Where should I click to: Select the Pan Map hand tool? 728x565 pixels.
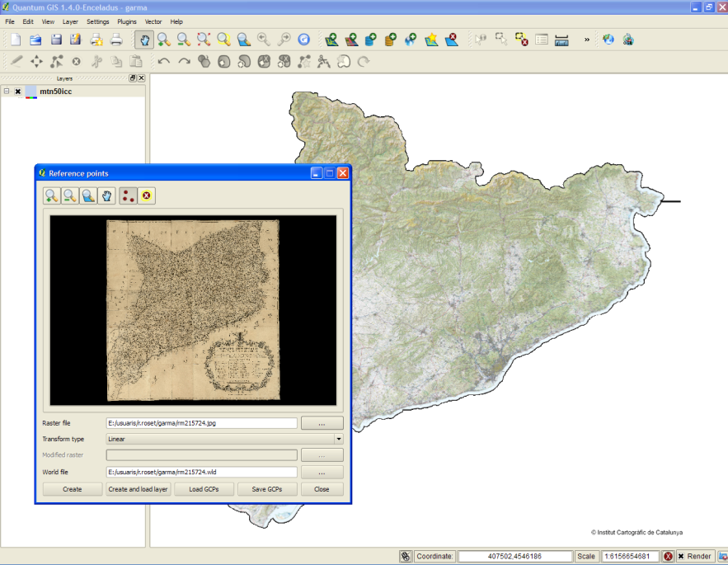[144, 40]
